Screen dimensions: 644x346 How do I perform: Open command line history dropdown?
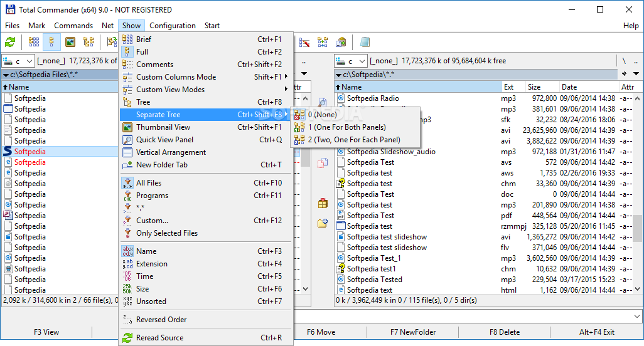pos(637,317)
